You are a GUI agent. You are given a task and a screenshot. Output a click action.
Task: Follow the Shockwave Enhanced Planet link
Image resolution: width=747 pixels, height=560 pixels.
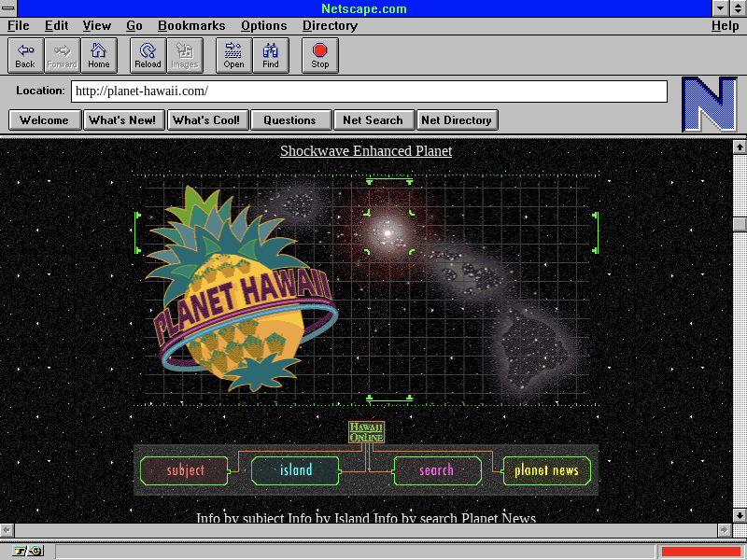click(x=366, y=151)
